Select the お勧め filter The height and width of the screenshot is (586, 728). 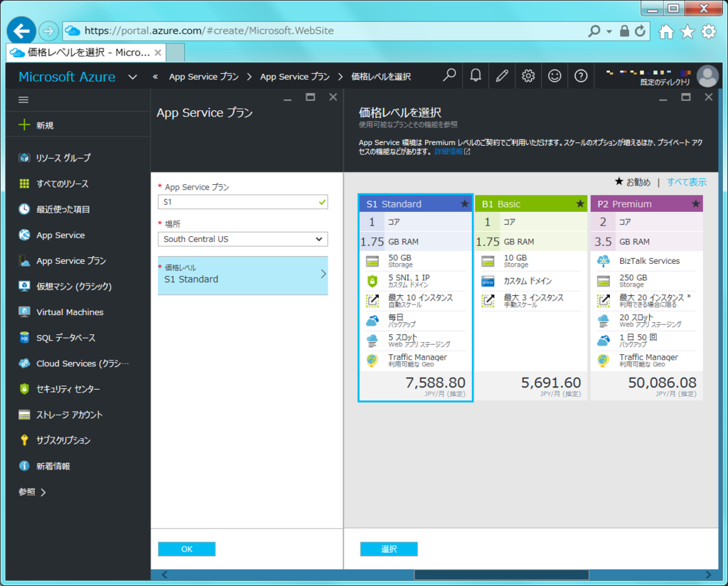(633, 182)
